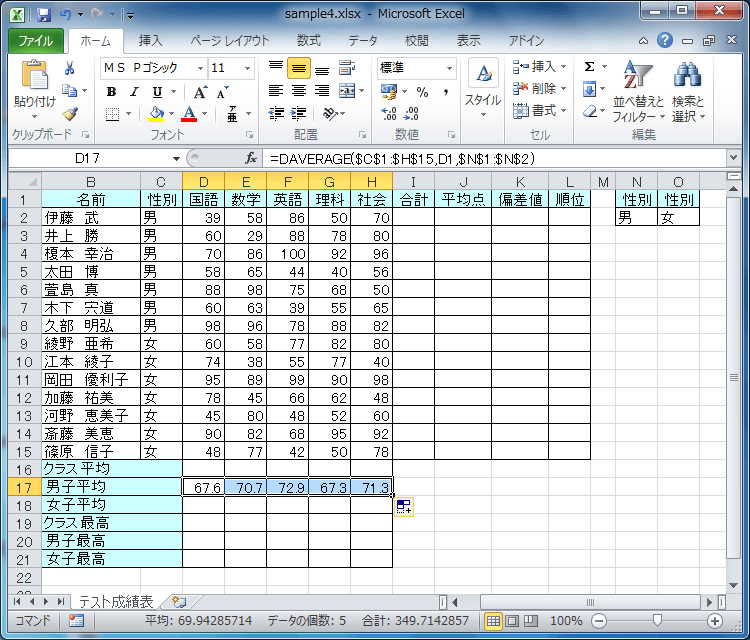Switch to the 校閲 tab
Screen dimensions: 750x640
[x=417, y=41]
